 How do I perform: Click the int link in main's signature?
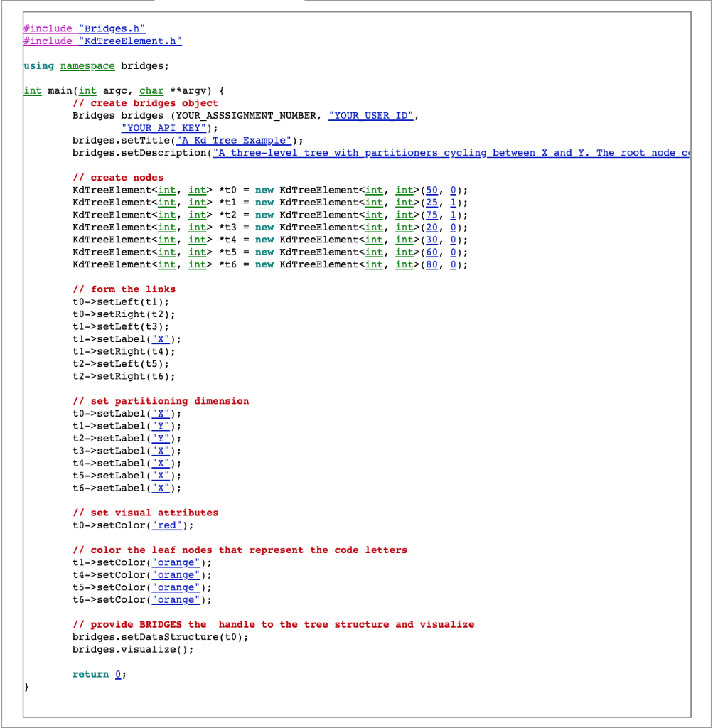pos(32,90)
